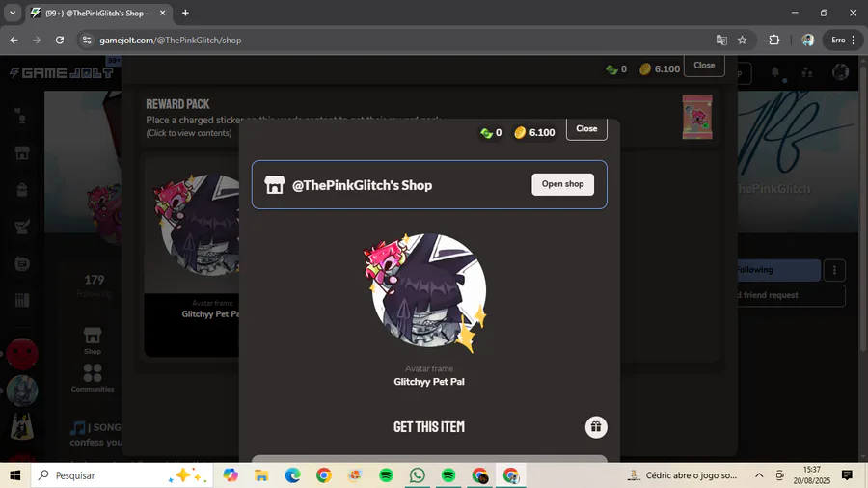
Task: Open the red smiley community in sidebar
Action: (x=22, y=354)
